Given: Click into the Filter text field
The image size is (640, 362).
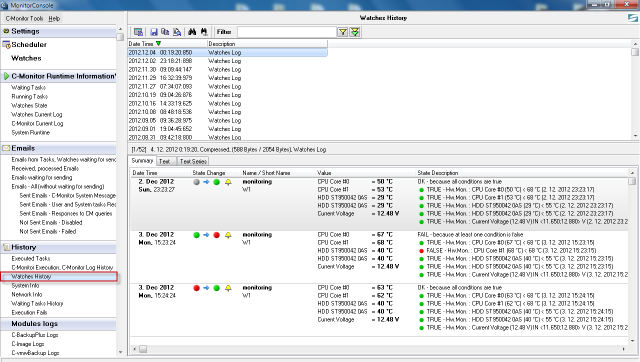Looking at the screenshot, I should 287,32.
